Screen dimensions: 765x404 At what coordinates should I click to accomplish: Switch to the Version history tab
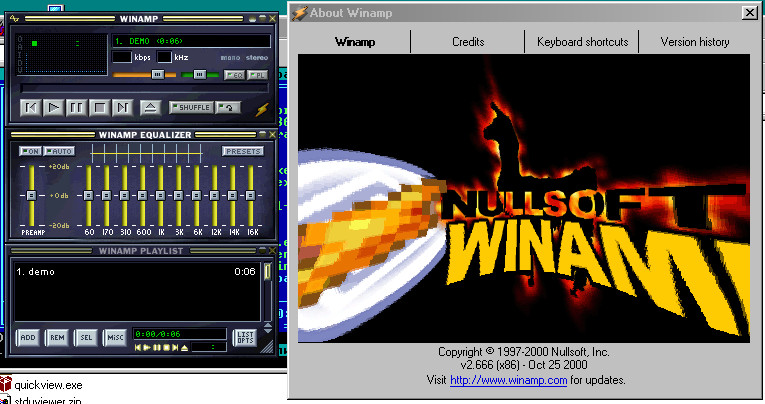point(695,42)
